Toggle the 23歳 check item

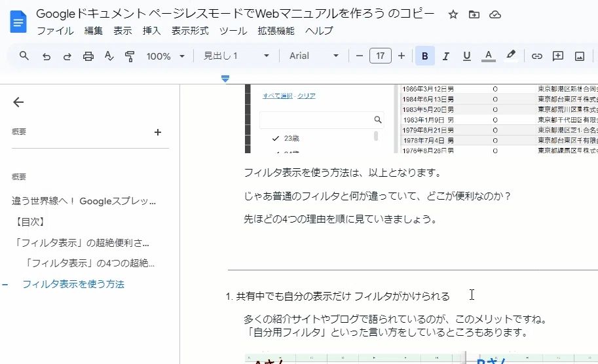286,138
